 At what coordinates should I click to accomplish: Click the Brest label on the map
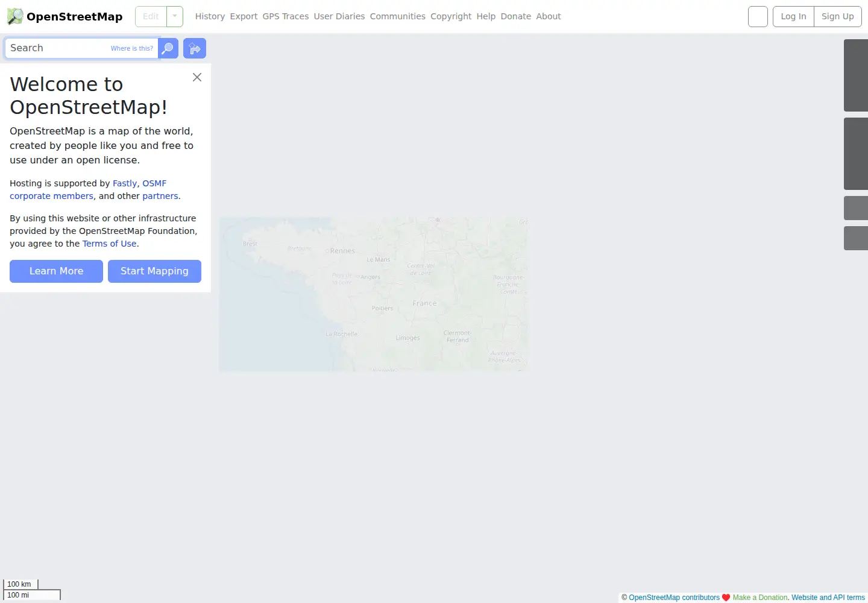250,244
